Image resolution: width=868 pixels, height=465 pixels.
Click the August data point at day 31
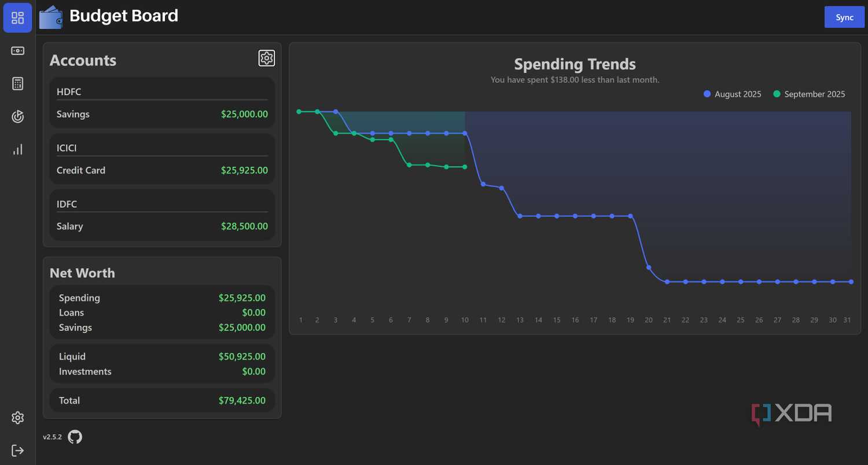click(851, 281)
